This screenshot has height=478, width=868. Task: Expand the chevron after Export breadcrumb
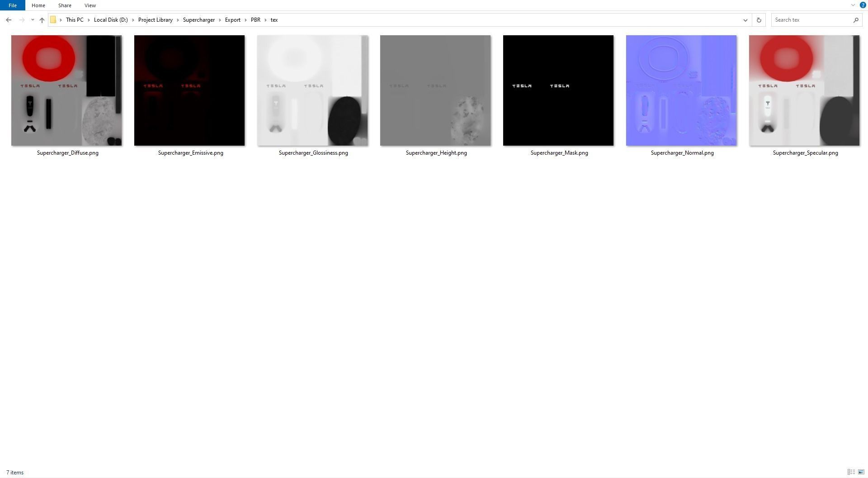[245, 20]
